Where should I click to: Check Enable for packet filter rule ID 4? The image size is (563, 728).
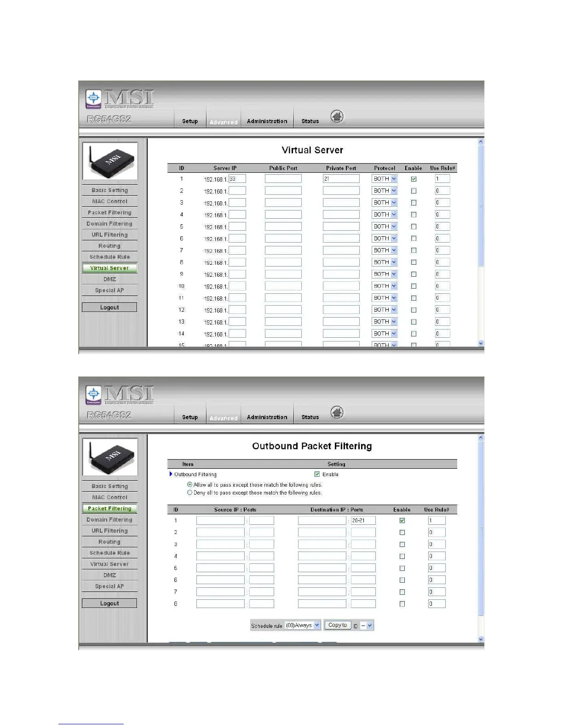click(402, 556)
